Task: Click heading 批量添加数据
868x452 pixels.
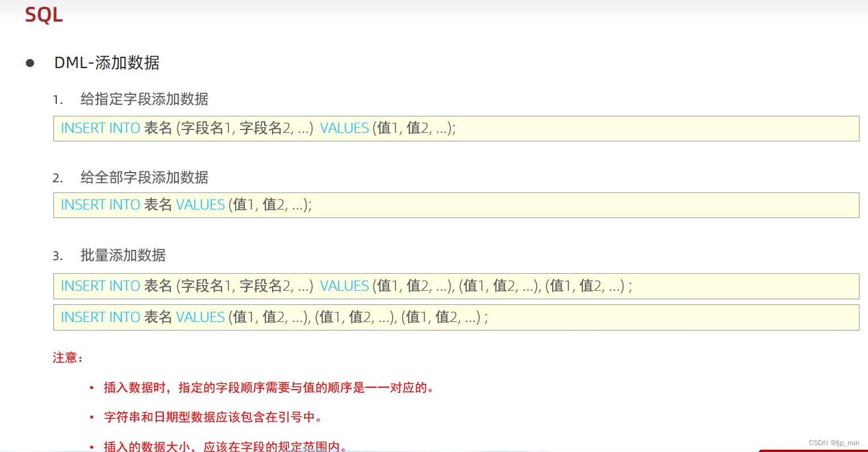Action: coord(123,256)
